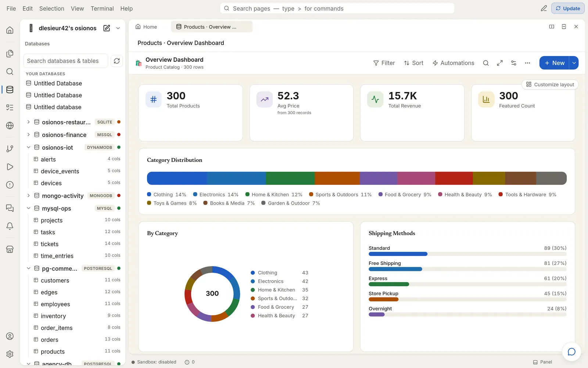This screenshot has height=368, width=588.
Task: Open the New button dropdown arrow
Action: (574, 63)
